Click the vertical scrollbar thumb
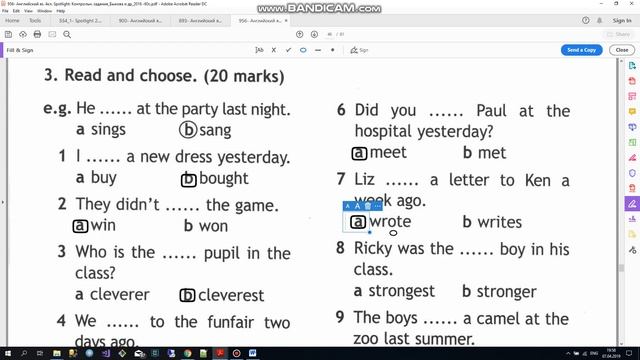Viewport: 640px width, 360px height. (x=621, y=267)
